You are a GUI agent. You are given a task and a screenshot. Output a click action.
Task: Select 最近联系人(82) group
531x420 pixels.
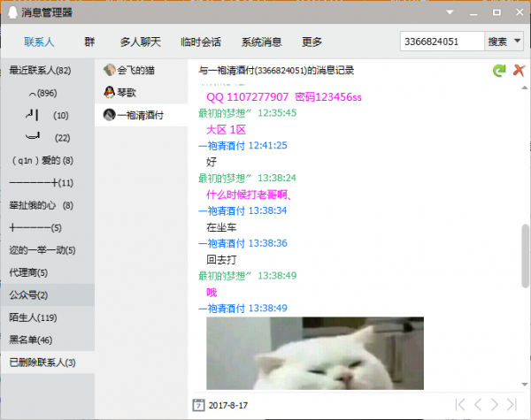(x=48, y=71)
